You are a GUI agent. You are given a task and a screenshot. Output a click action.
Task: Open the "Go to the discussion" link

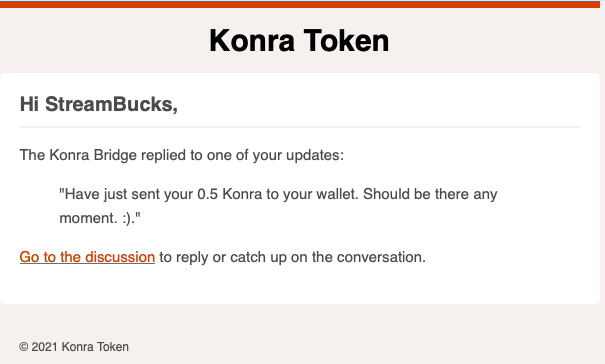pos(87,257)
